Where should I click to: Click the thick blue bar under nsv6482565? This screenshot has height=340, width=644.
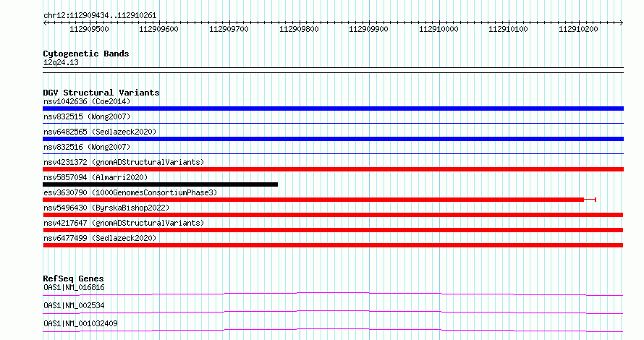click(333, 139)
